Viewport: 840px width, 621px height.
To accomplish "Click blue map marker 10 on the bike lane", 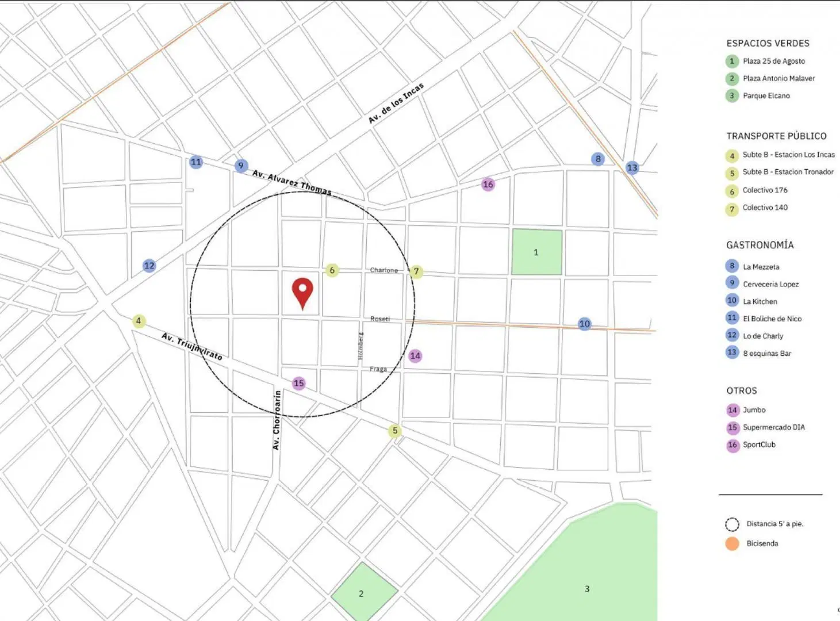I will tap(585, 324).
